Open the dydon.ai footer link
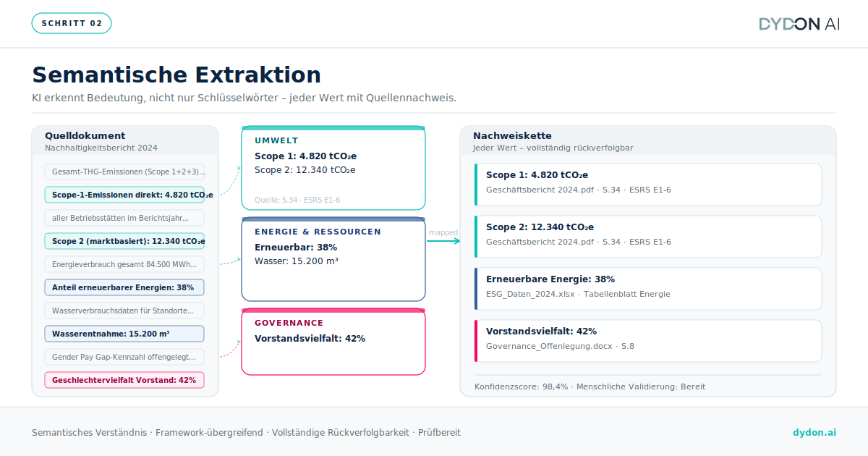Screen dimensions: 868x456 point(814,432)
